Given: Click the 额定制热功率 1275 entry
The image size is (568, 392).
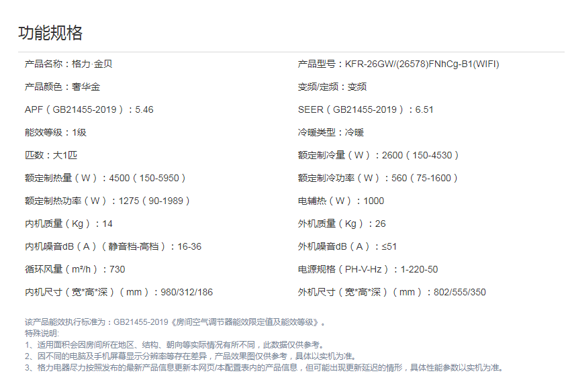Looking at the screenshot, I should click(108, 201).
